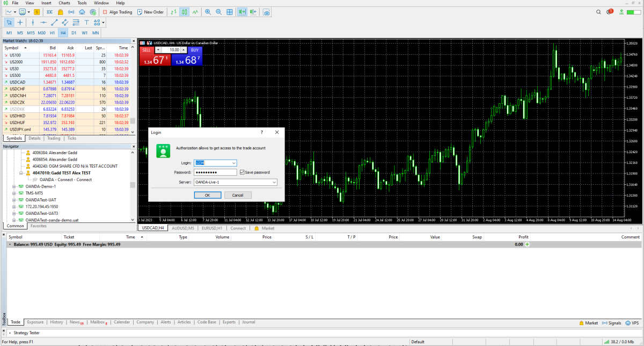Click the New Order button
This screenshot has width=644, height=346.
pos(150,12)
